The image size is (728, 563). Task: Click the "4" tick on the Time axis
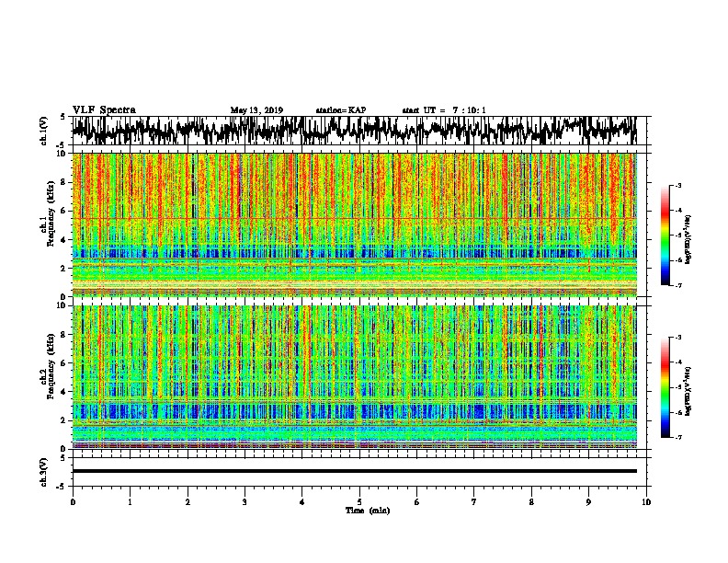pyautogui.click(x=302, y=502)
